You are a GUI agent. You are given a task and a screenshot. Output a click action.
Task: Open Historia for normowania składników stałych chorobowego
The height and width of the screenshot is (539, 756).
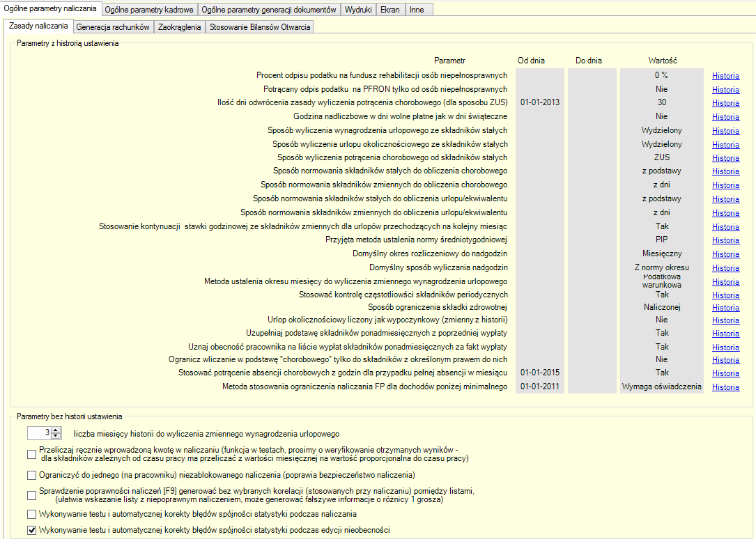725,171
